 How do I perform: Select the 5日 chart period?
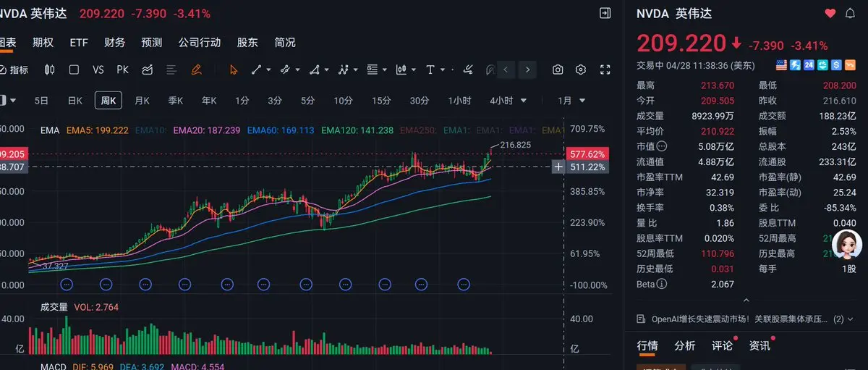click(x=42, y=101)
